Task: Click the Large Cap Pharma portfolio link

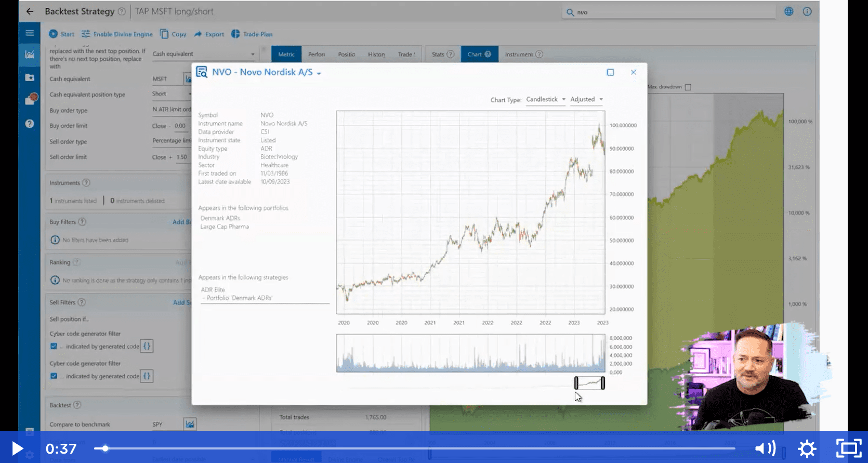Action: point(225,227)
